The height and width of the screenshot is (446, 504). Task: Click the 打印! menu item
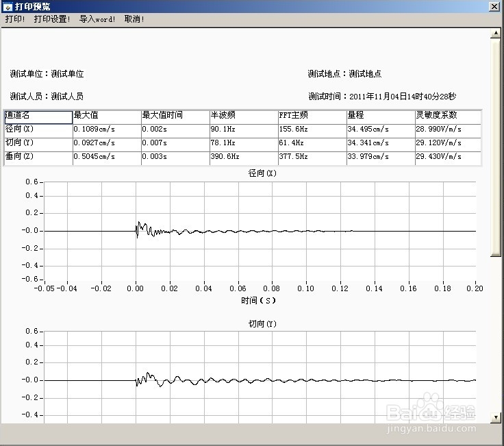[x=15, y=19]
